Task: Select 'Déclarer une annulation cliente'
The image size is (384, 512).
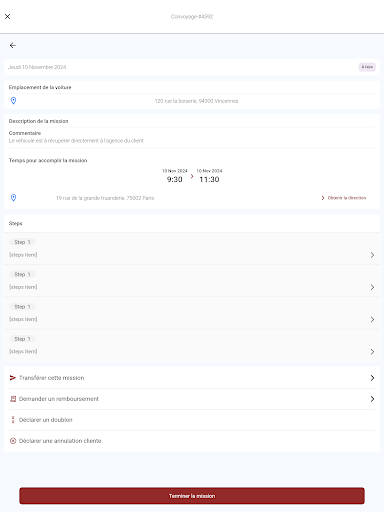Action: tap(192, 441)
